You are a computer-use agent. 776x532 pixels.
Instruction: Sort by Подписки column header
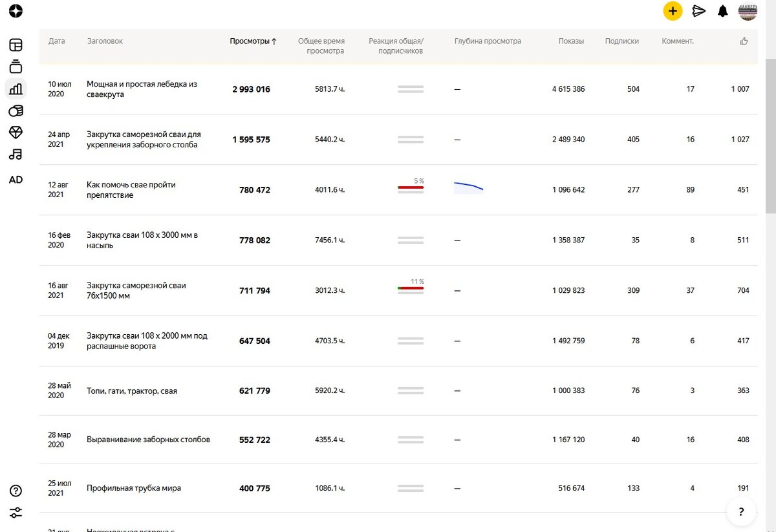click(x=621, y=41)
